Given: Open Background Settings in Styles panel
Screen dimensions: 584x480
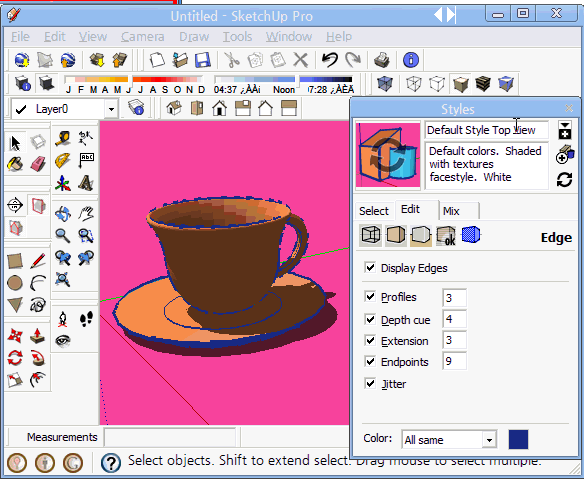Looking at the screenshot, I should (x=421, y=235).
